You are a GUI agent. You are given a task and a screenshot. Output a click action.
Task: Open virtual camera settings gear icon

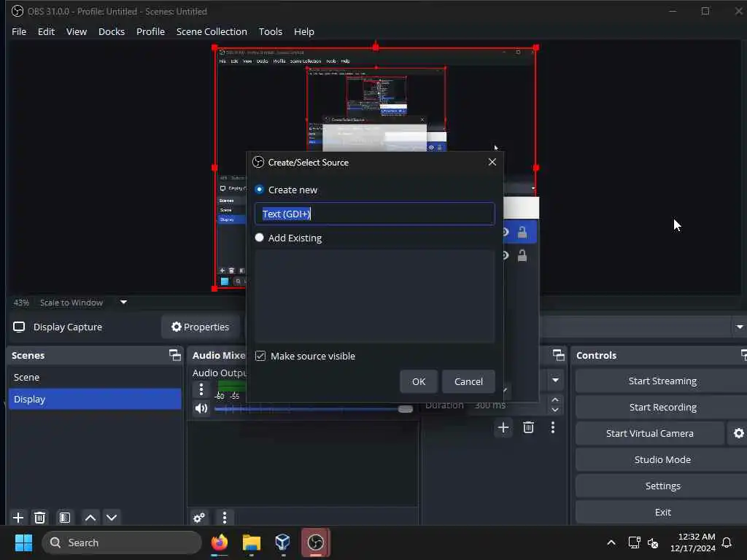pos(738,433)
